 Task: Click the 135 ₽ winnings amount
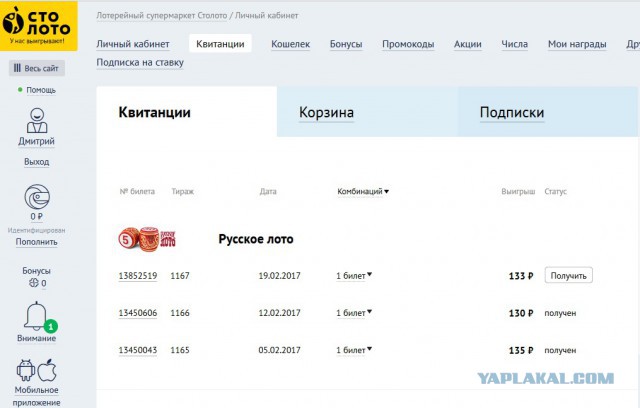point(521,350)
